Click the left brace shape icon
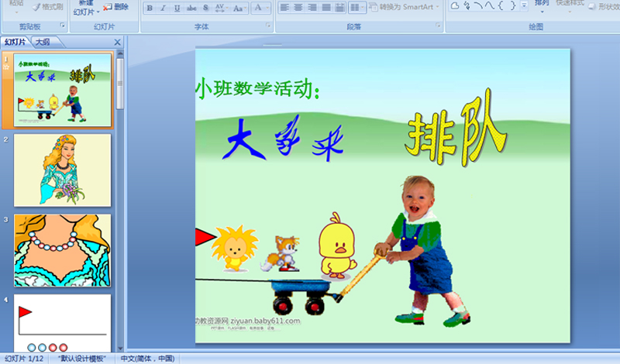 pyautogui.click(x=502, y=5)
